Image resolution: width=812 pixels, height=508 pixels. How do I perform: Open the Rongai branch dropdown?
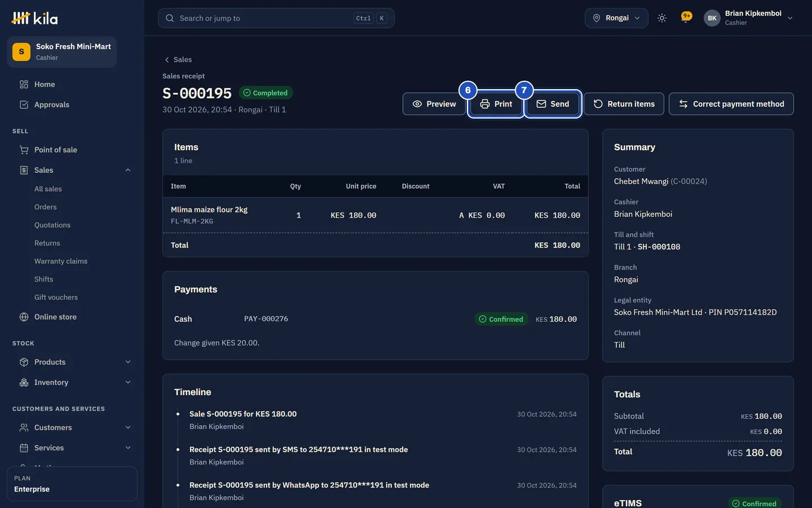coord(616,18)
